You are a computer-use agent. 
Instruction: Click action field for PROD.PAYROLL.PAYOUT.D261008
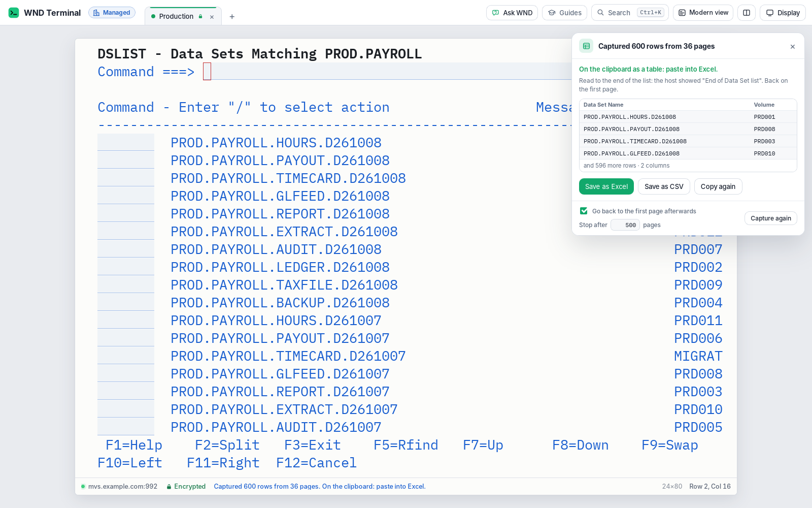tap(126, 161)
